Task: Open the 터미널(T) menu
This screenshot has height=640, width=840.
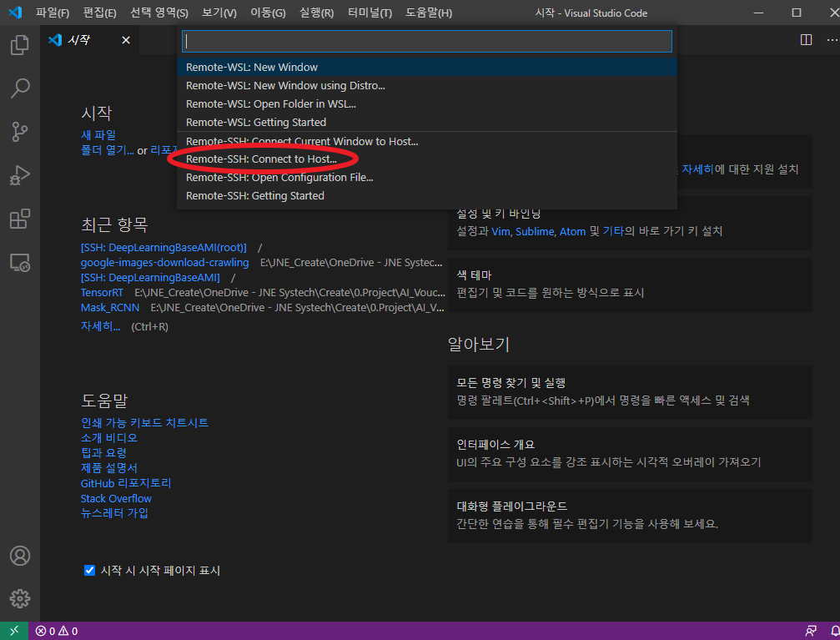Action: pos(370,13)
